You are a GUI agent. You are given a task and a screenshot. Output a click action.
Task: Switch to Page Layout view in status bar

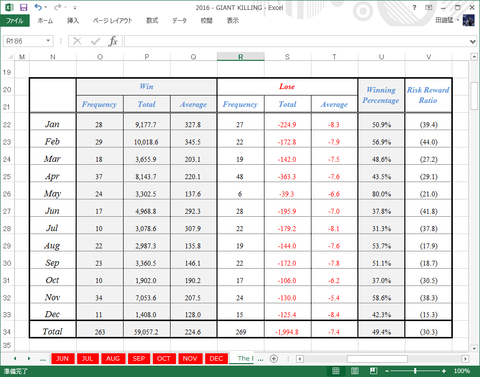click(x=355, y=371)
